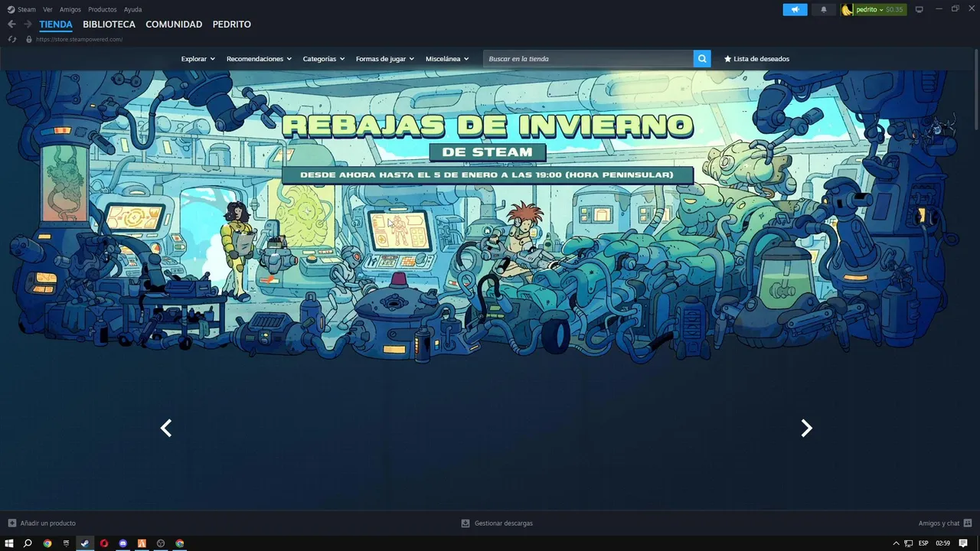Switch to Big Picture mode icon
Viewport: 980px width, 551px height.
point(920,9)
